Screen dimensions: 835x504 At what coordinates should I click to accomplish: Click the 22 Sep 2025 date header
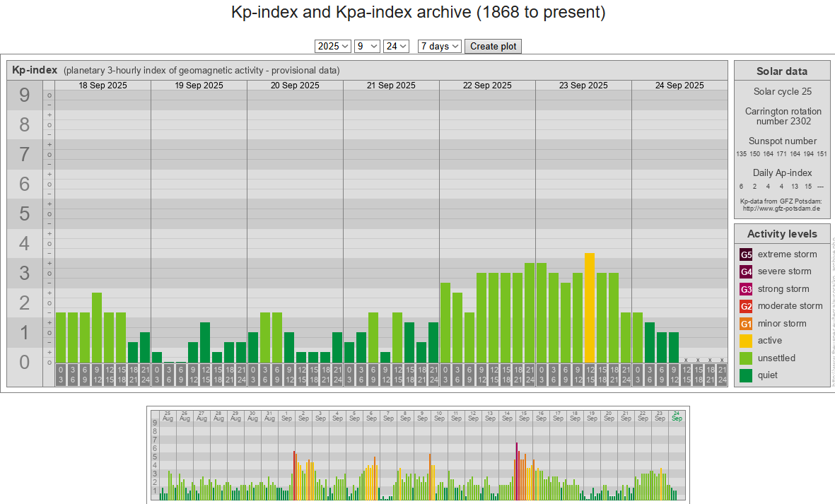(x=487, y=86)
